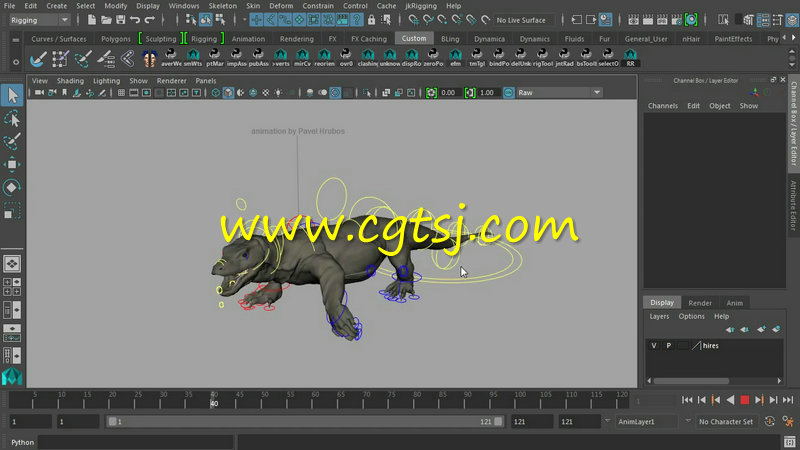Toggle the lock selection padlock icon
Viewport: 800px width, 450px height.
[x=371, y=20]
